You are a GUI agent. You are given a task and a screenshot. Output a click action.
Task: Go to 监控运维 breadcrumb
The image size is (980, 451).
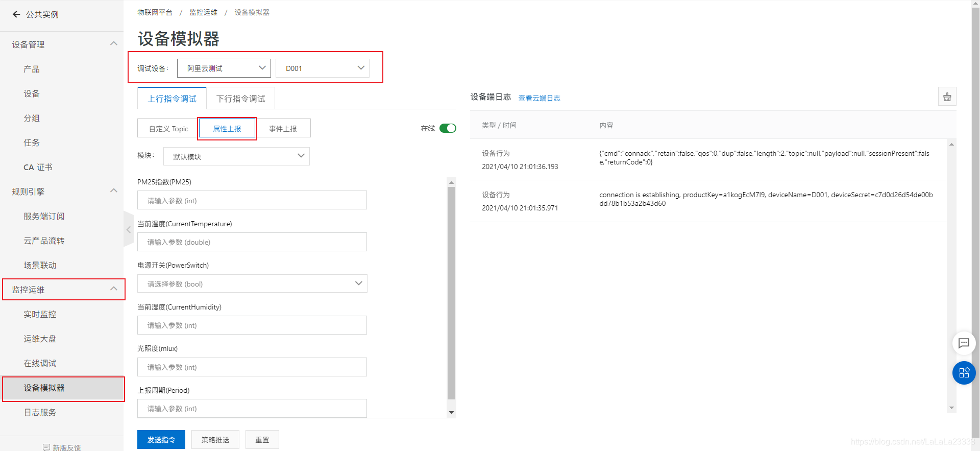[203, 12]
